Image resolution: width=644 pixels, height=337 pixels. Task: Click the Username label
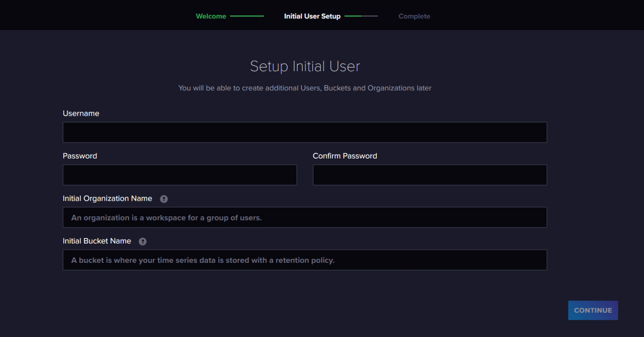81,114
